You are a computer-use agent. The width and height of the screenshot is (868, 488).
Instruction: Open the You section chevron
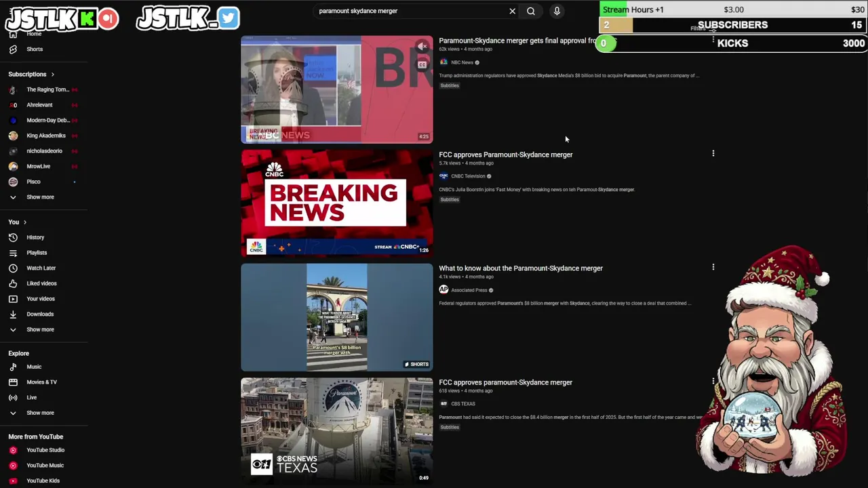pos(25,222)
